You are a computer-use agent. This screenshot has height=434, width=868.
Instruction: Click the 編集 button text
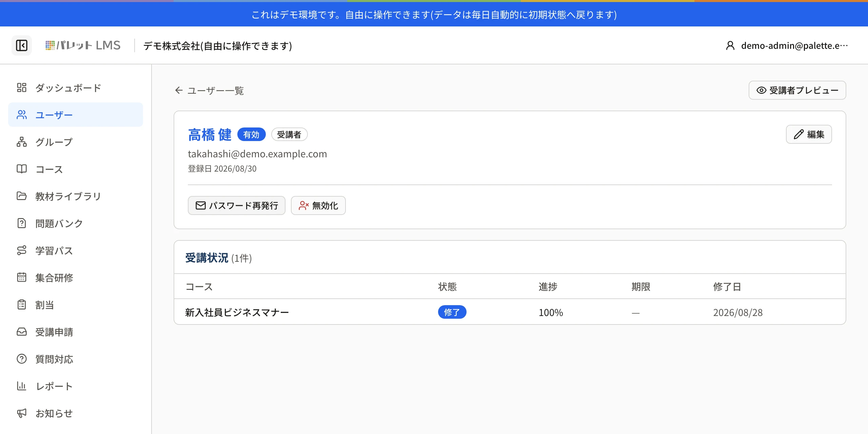(x=816, y=134)
